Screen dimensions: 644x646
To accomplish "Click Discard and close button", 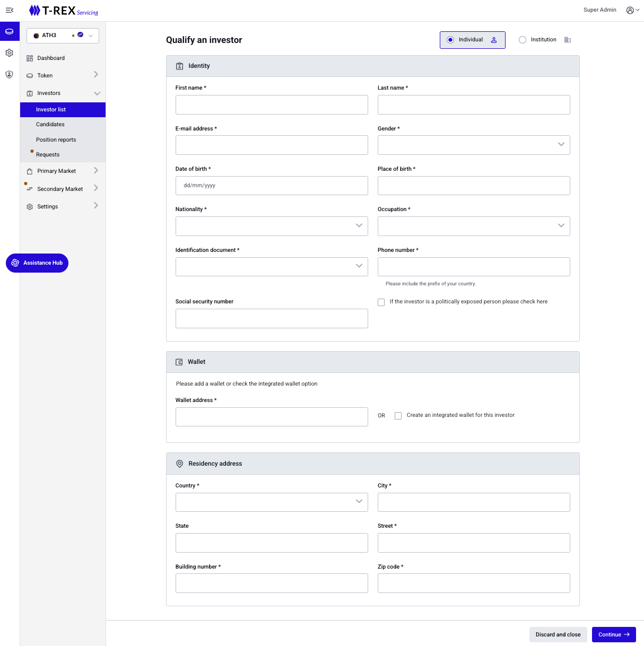I will click(558, 634).
